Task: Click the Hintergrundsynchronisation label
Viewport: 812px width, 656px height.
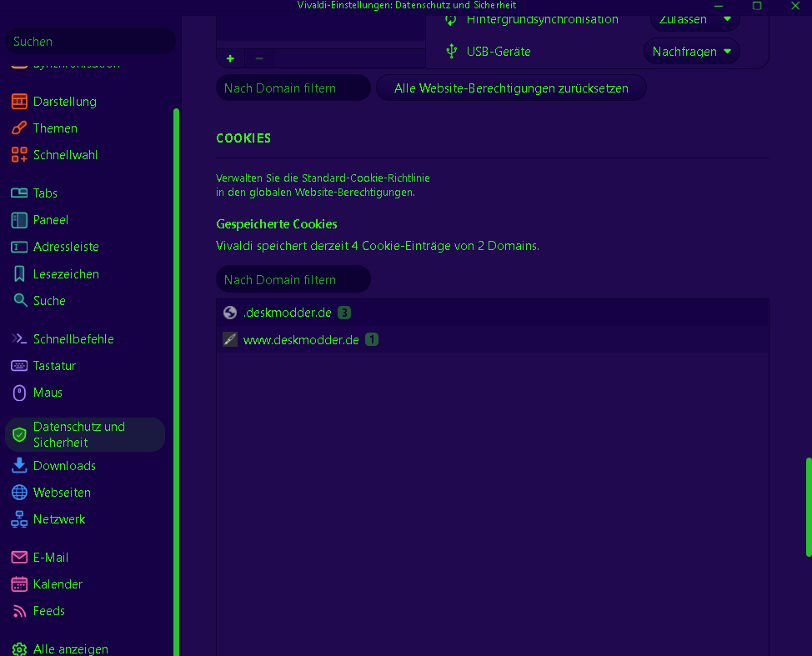Action: (542, 20)
